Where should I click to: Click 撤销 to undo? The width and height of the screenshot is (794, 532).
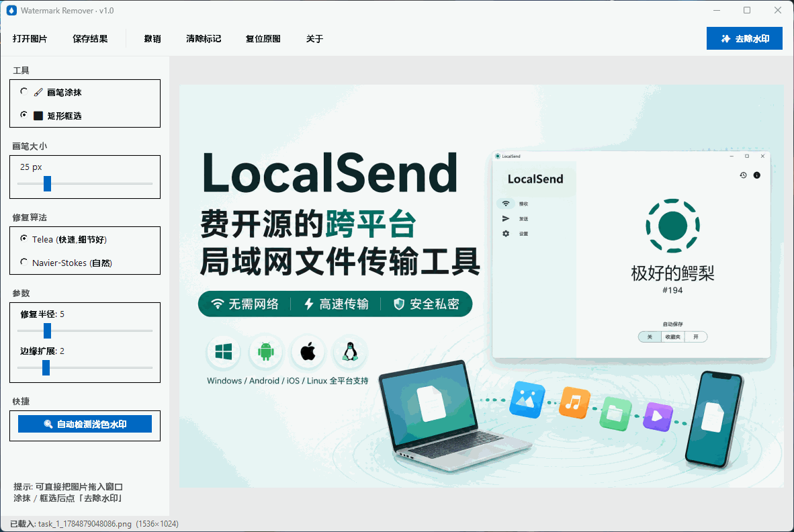click(x=152, y=39)
